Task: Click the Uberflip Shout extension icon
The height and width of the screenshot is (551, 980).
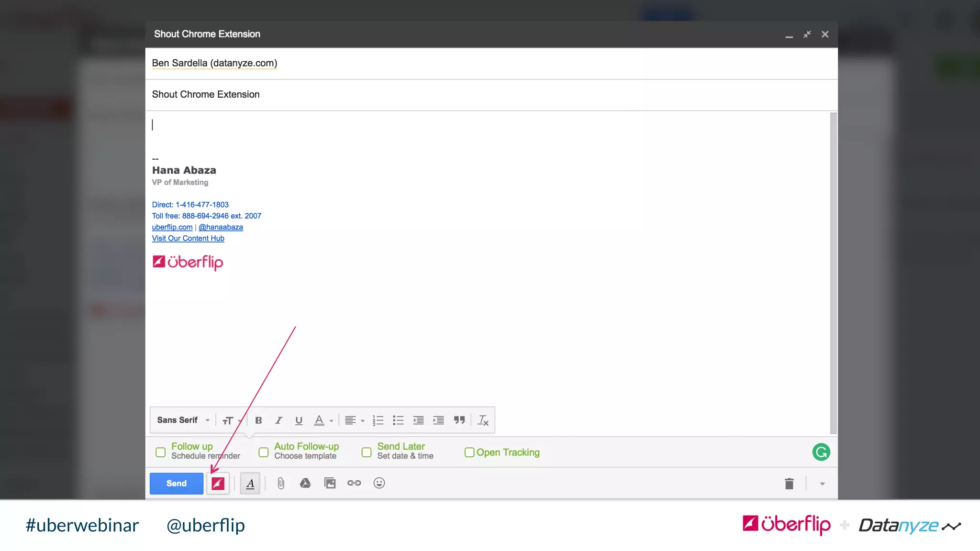Action: (x=218, y=483)
